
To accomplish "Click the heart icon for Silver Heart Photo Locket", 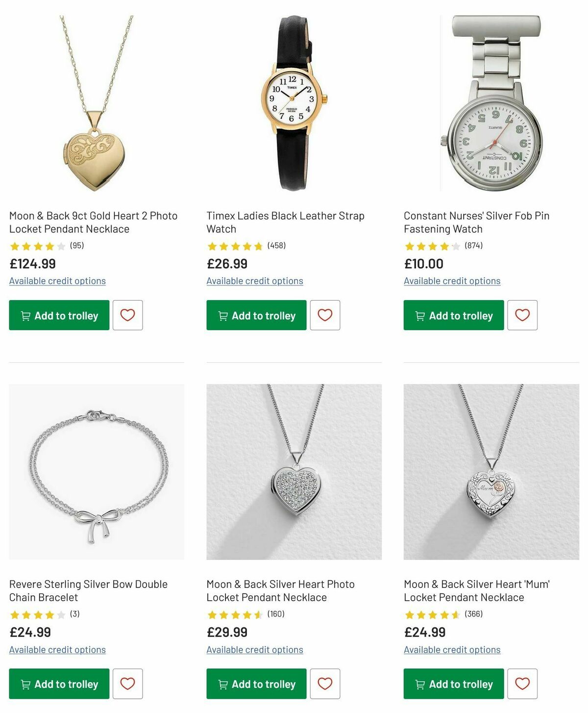I will pyautogui.click(x=325, y=684).
